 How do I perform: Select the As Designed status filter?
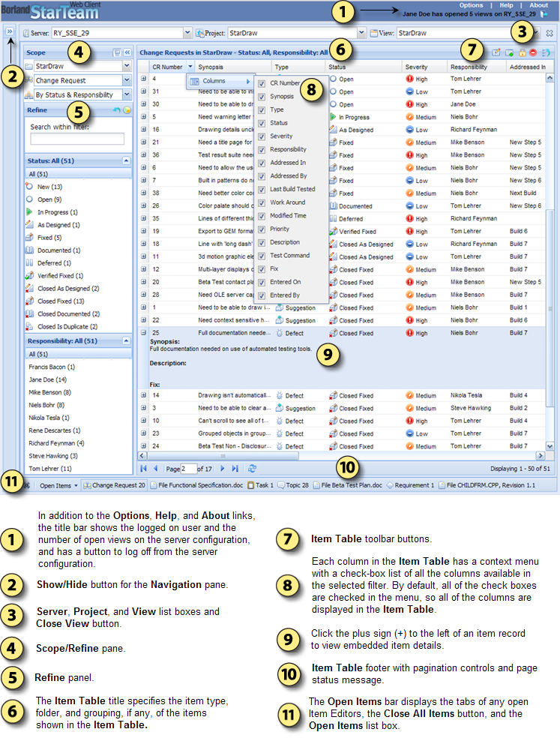58,225
